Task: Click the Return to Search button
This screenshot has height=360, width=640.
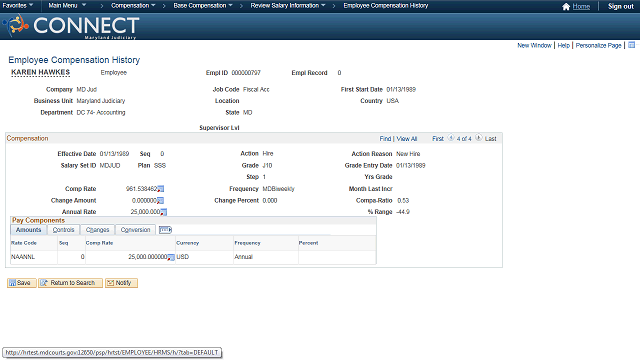Action: pyautogui.click(x=70, y=283)
